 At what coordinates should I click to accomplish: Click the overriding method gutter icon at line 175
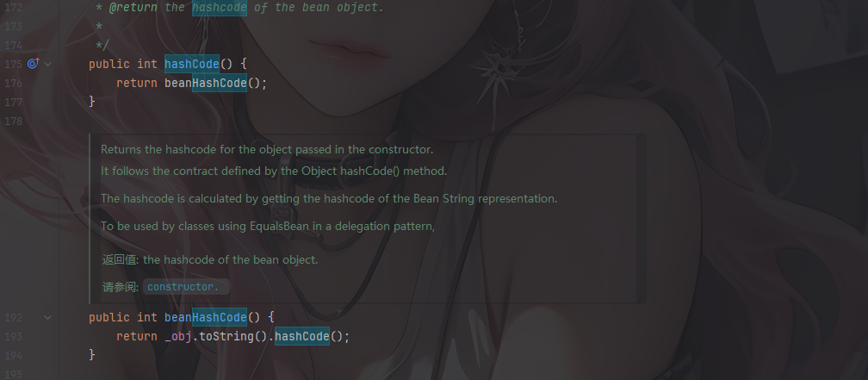[34, 64]
